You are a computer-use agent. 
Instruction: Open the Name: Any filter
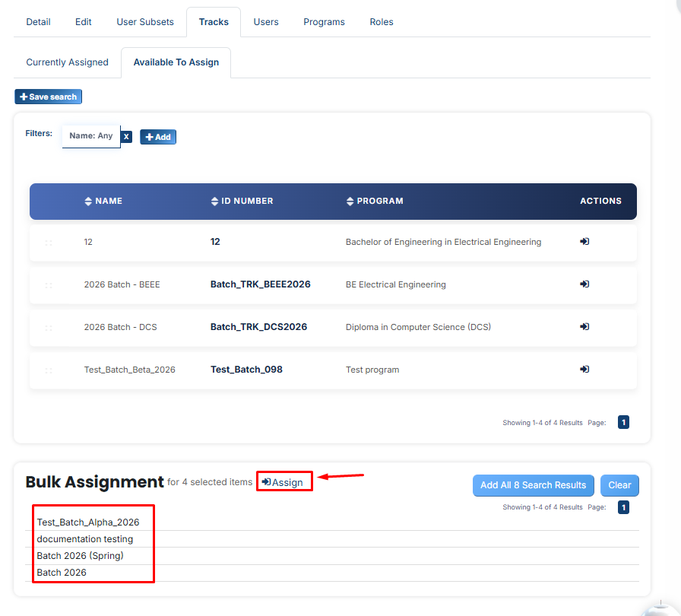point(91,136)
